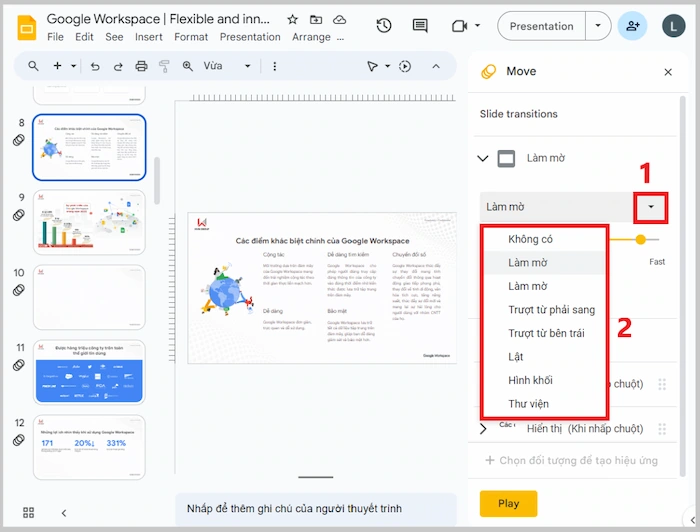
Task: Open version history clock icon
Action: coord(384,26)
